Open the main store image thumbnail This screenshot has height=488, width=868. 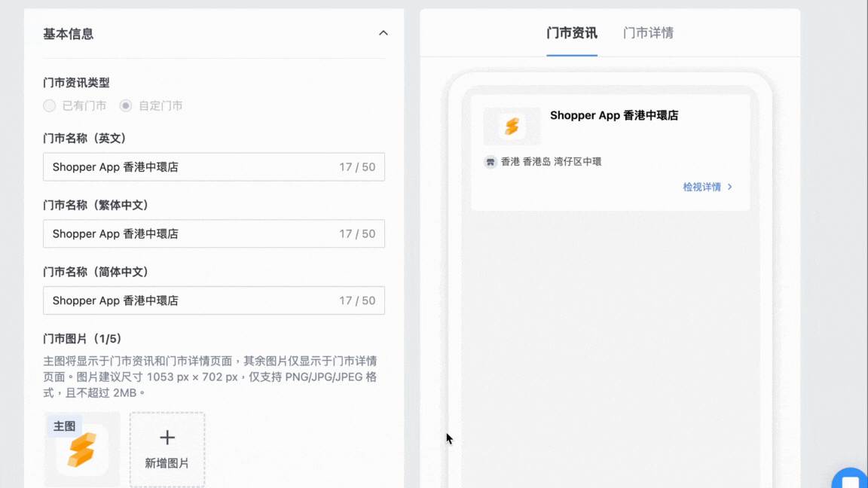[x=82, y=450]
